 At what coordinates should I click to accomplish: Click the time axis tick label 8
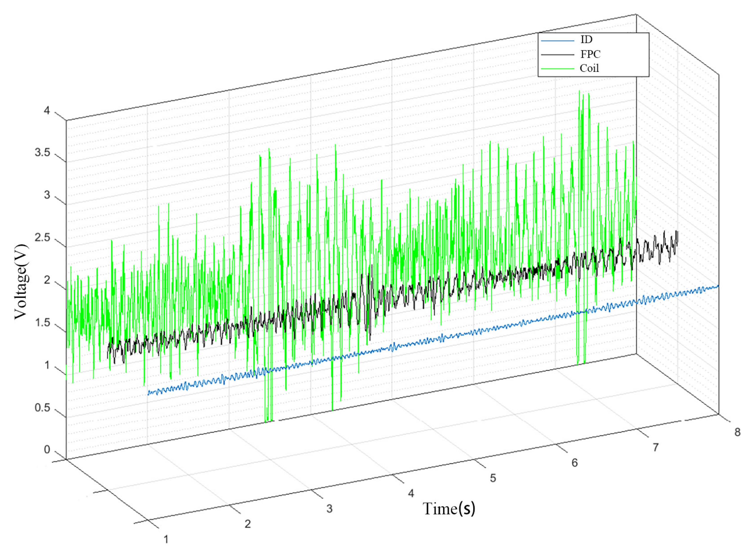[x=737, y=432]
